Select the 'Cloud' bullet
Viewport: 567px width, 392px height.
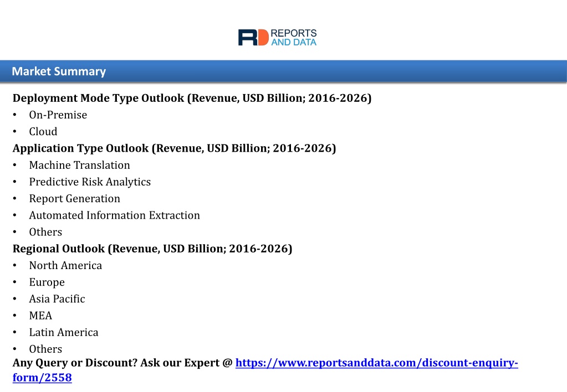click(x=43, y=132)
